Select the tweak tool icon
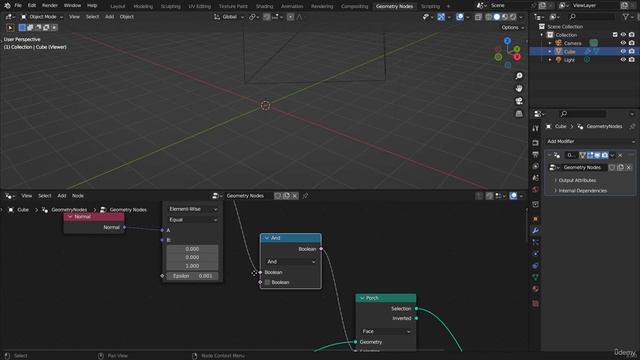Image resolution: width=640 pixels, height=360 pixels. coord(11,28)
